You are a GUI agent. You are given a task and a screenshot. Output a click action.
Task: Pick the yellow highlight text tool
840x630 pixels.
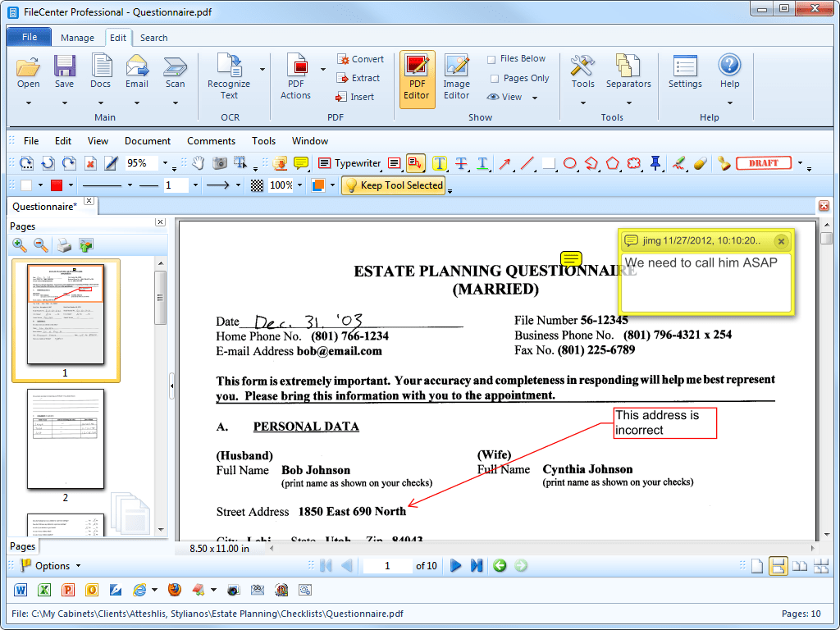[440, 163]
